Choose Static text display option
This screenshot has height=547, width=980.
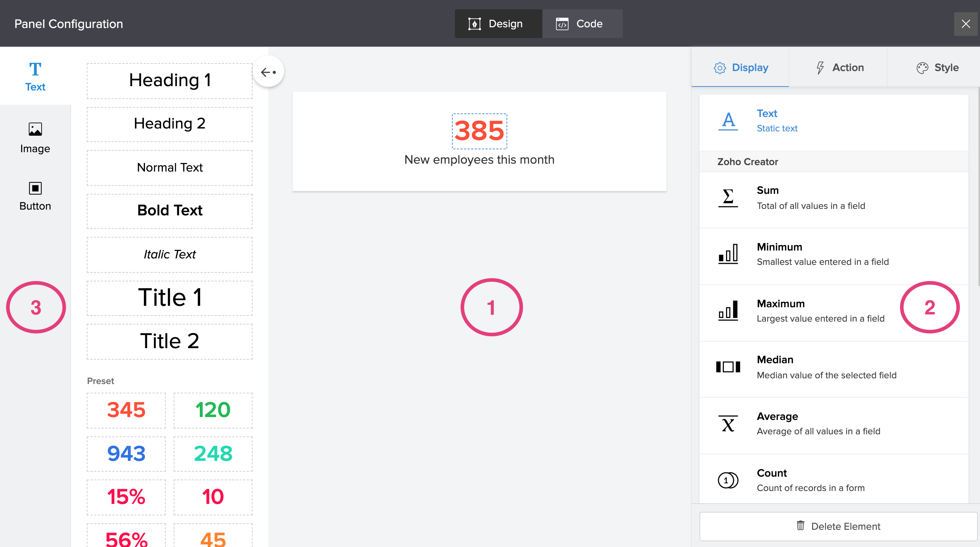[777, 121]
